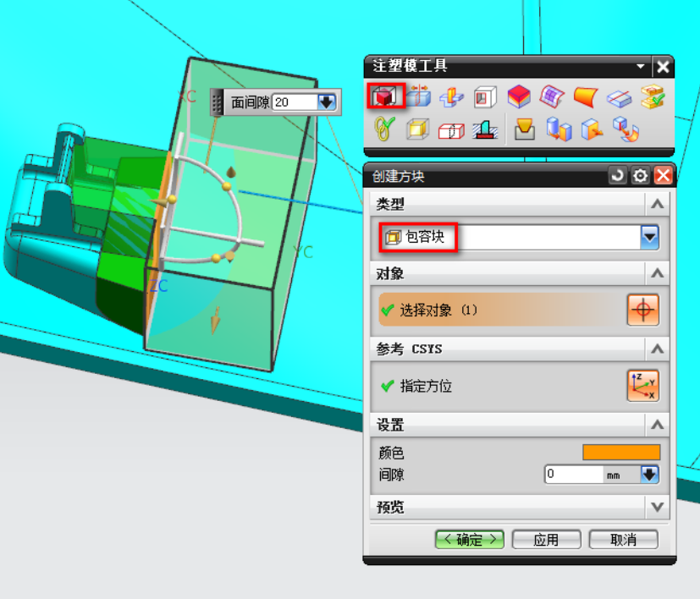This screenshot has width=700, height=599.
Task: Click the 选择对象 (1) selection row
Action: pyautogui.click(x=502, y=310)
